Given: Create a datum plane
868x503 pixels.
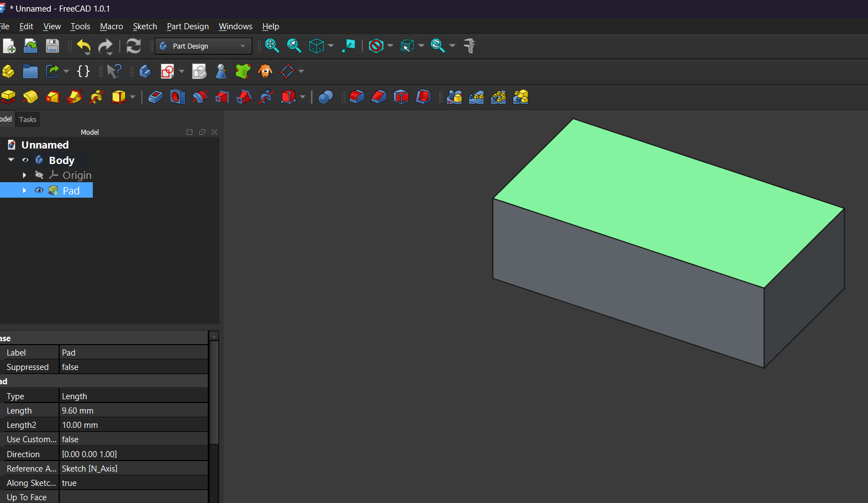Looking at the screenshot, I should 287,71.
